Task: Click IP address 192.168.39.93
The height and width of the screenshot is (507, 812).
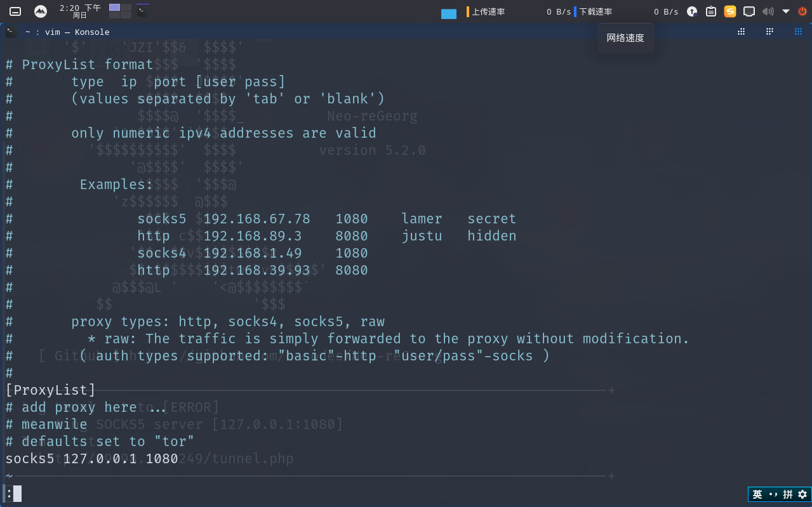Action: coord(257,270)
